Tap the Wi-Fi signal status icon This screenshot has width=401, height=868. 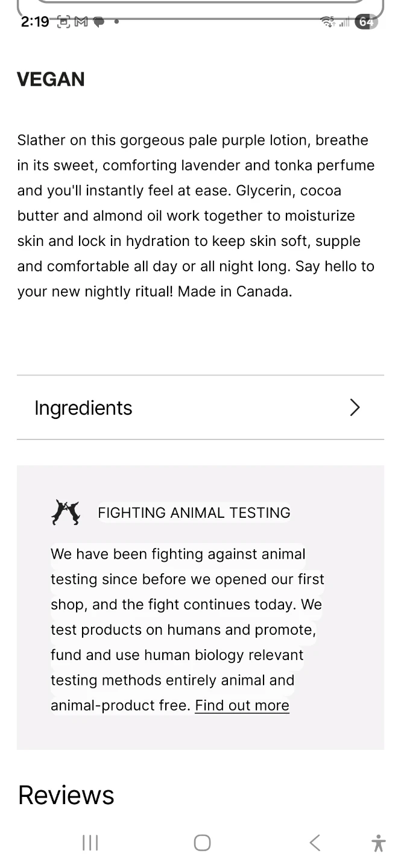pyautogui.click(x=328, y=22)
